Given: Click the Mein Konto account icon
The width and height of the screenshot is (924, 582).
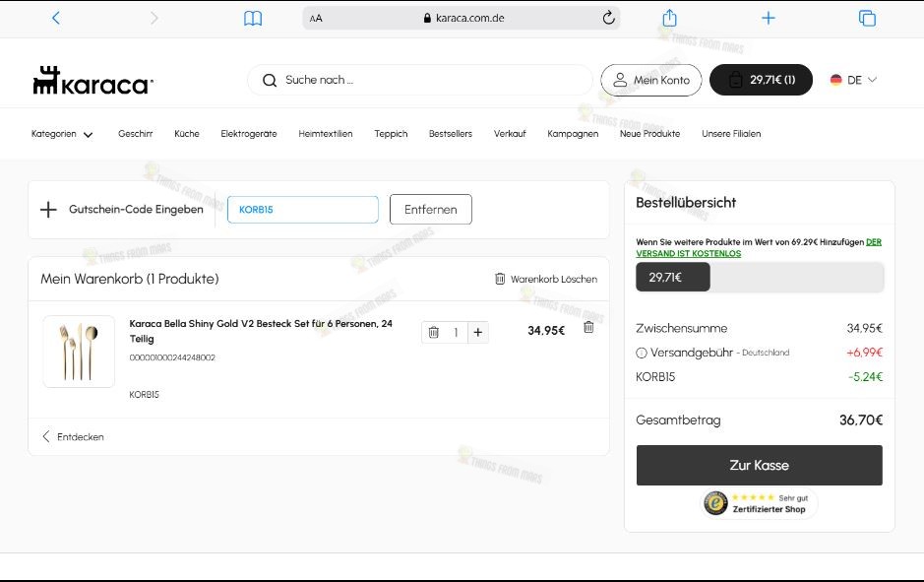Looking at the screenshot, I should tap(619, 79).
